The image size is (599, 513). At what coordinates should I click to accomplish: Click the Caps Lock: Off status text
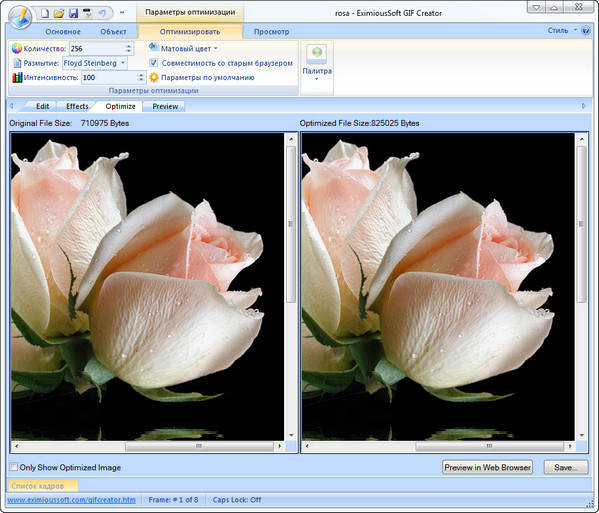[x=237, y=500]
